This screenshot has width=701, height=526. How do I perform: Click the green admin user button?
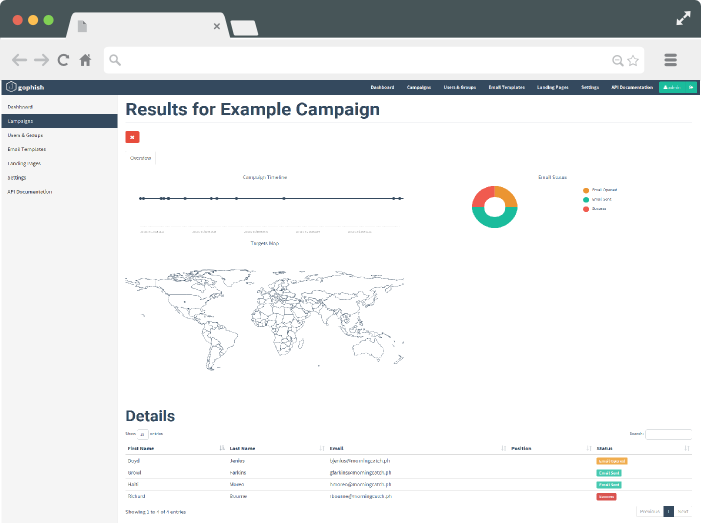(672, 87)
